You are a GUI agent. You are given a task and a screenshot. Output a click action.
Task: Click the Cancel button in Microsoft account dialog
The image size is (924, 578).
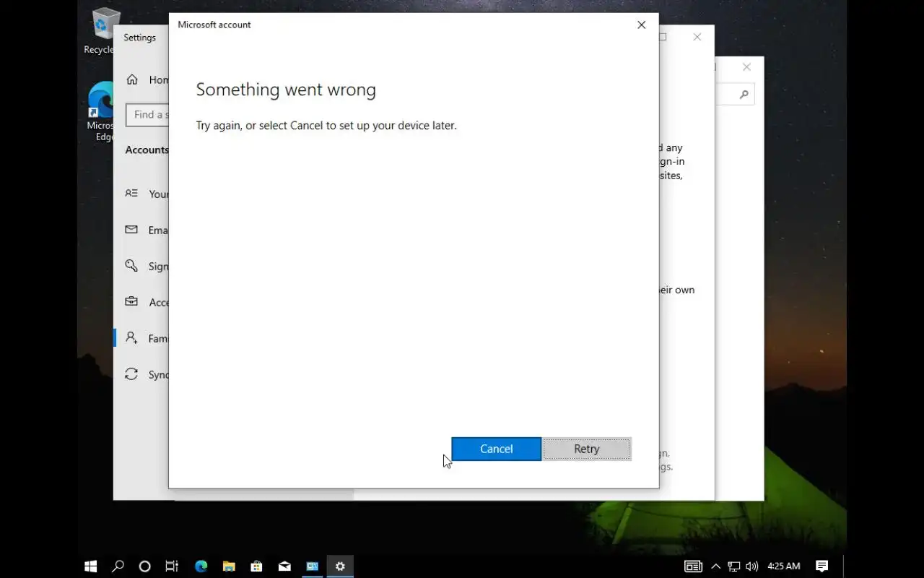click(497, 449)
